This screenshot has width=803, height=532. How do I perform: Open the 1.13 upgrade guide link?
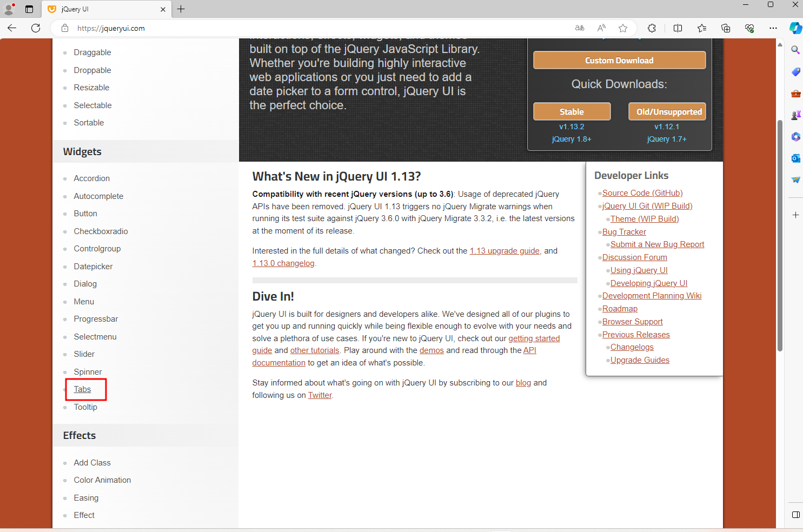(505, 251)
